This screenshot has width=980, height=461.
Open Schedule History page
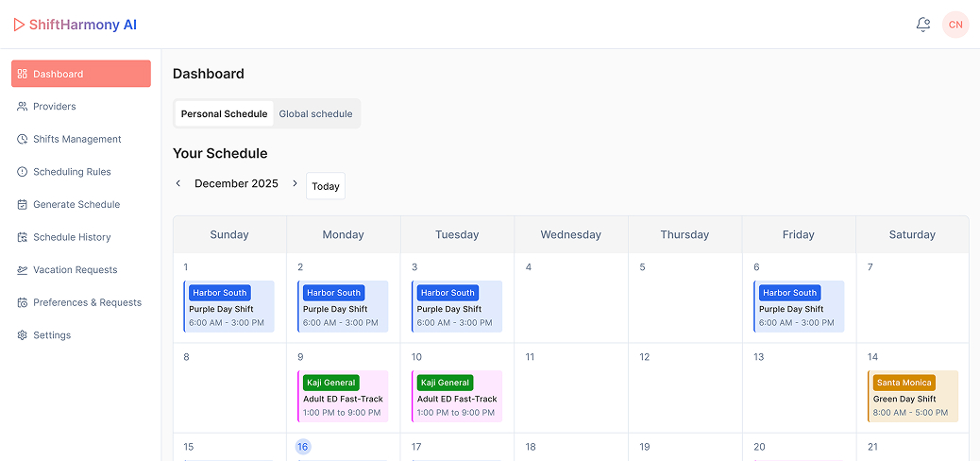pos(72,237)
